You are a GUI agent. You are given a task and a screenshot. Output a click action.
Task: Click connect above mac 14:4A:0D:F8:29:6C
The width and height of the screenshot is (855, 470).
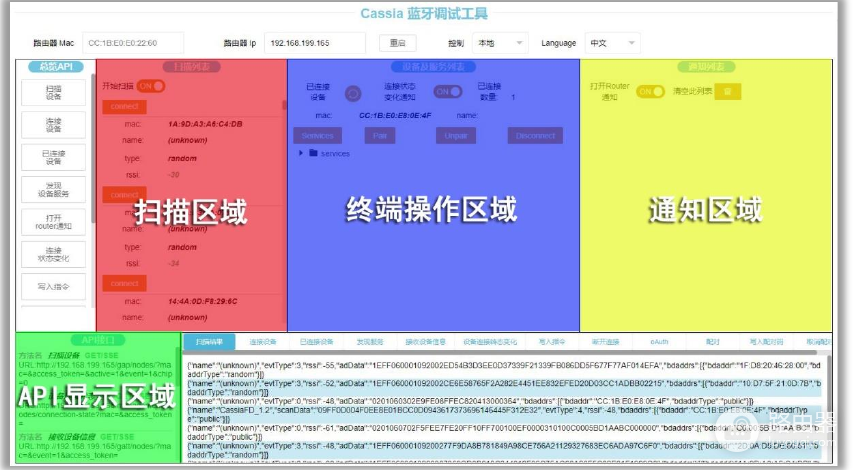pyautogui.click(x=124, y=284)
